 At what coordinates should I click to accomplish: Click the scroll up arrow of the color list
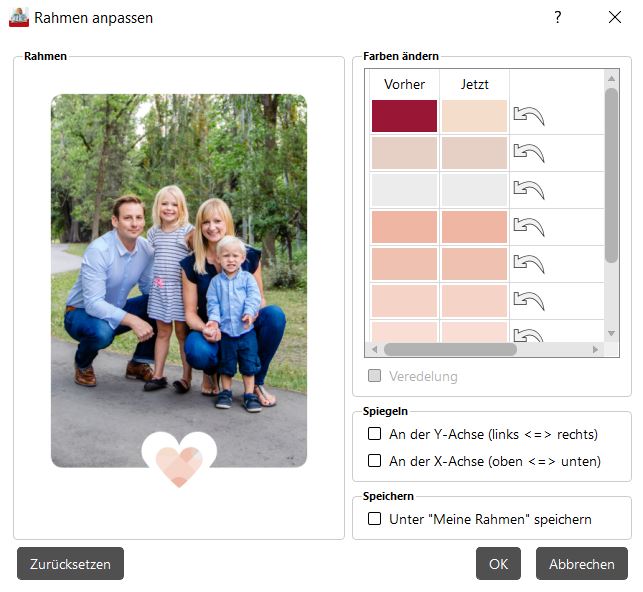611,78
